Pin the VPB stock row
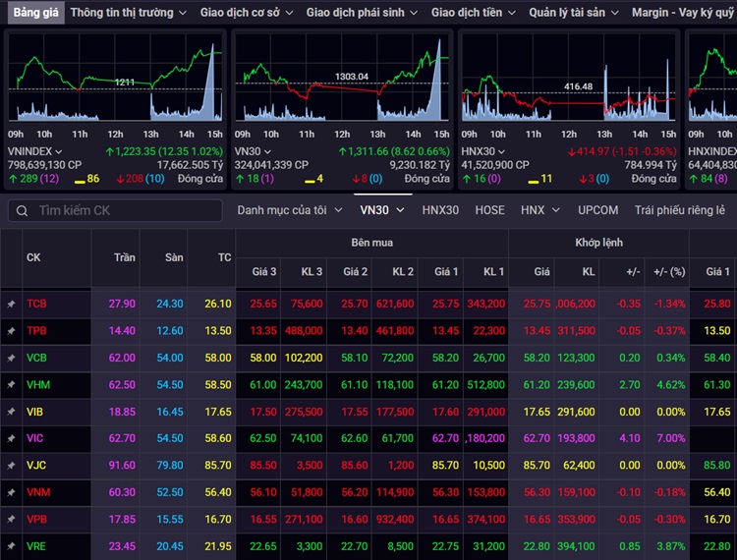737x560 pixels. 11,519
